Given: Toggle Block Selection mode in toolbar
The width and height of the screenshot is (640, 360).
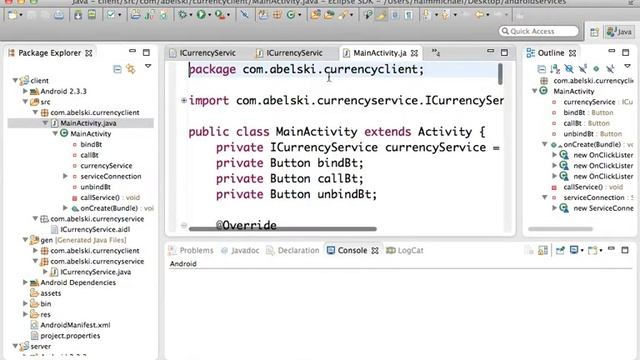Looking at the screenshot, I should pyautogui.click(x=395, y=15).
